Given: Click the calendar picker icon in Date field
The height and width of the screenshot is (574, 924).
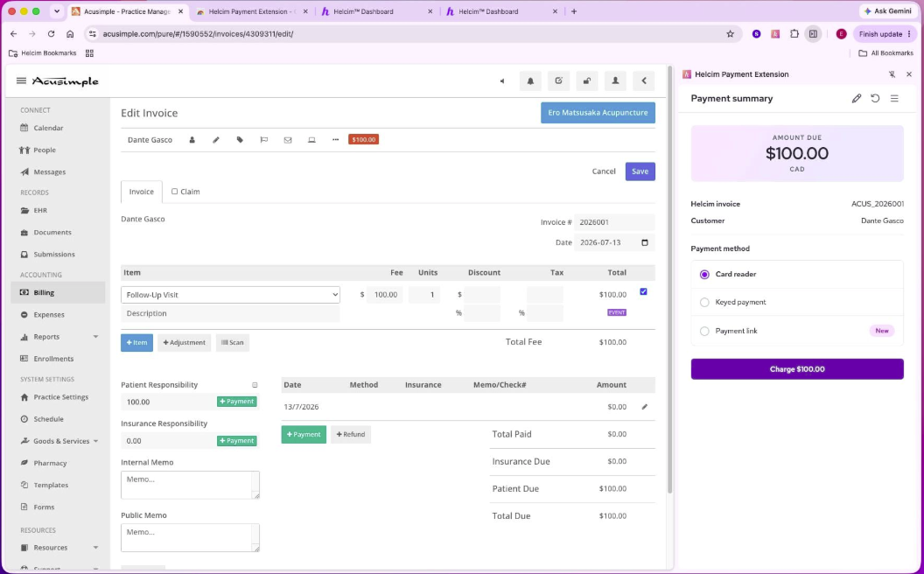Looking at the screenshot, I should (645, 242).
